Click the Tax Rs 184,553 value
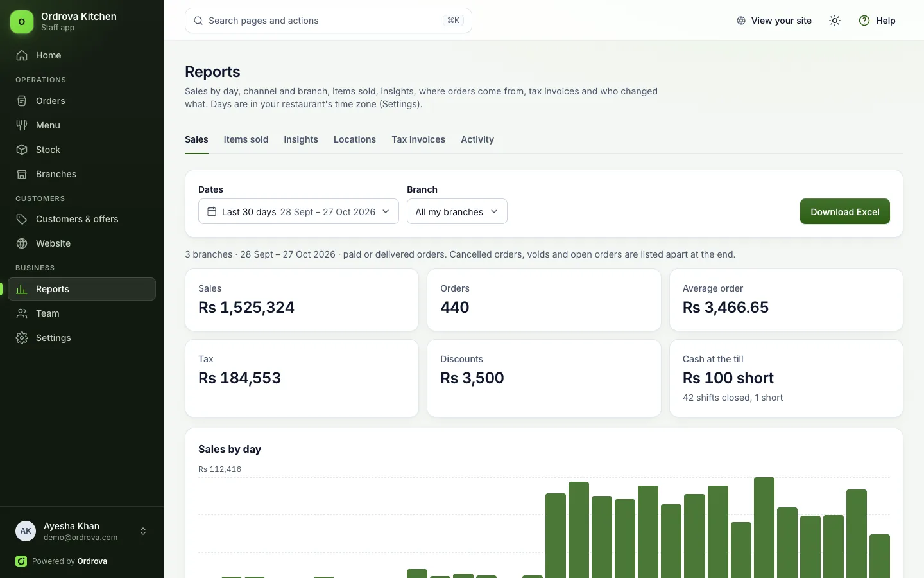Image resolution: width=924 pixels, height=578 pixels. 239,378
